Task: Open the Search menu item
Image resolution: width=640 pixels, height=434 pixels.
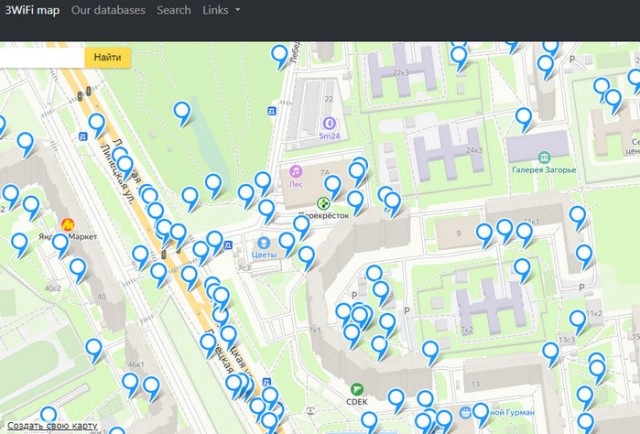Action: click(x=174, y=10)
